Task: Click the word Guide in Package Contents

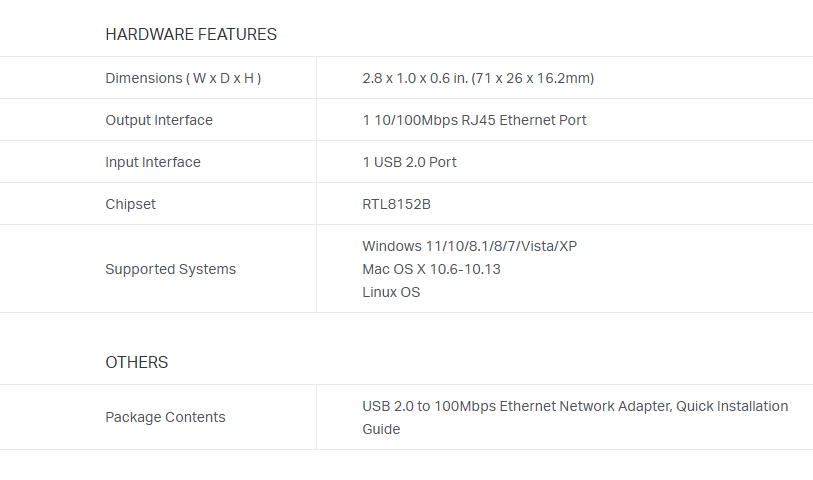Action: [x=381, y=429]
